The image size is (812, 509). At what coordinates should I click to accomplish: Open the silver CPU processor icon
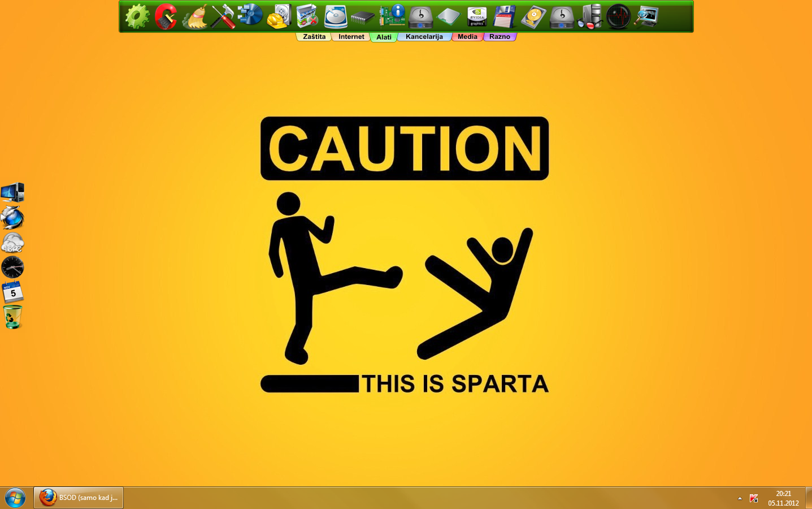(449, 16)
